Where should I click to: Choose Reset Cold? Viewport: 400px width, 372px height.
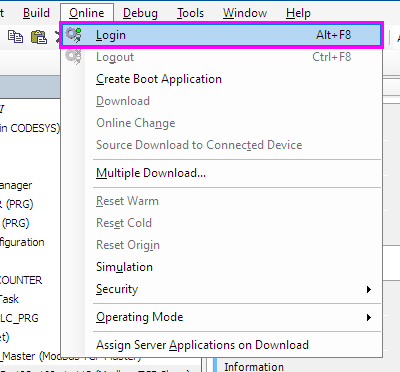point(221,223)
